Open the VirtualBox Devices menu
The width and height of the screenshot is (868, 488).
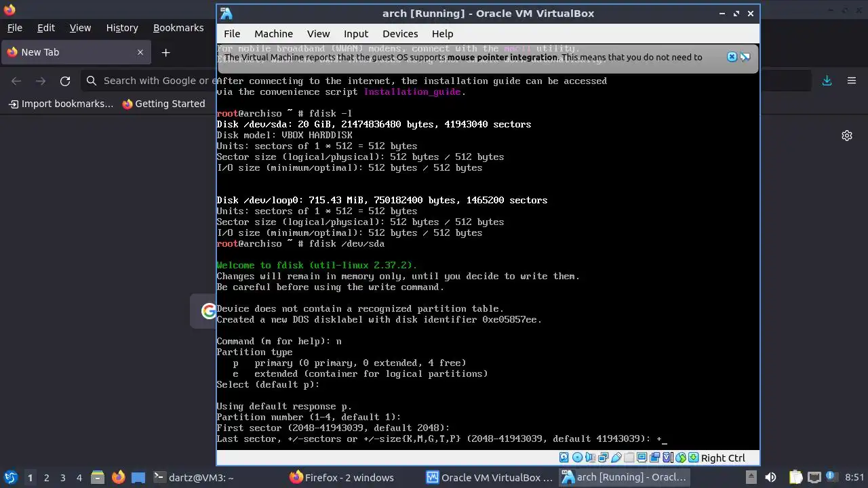[x=400, y=34]
